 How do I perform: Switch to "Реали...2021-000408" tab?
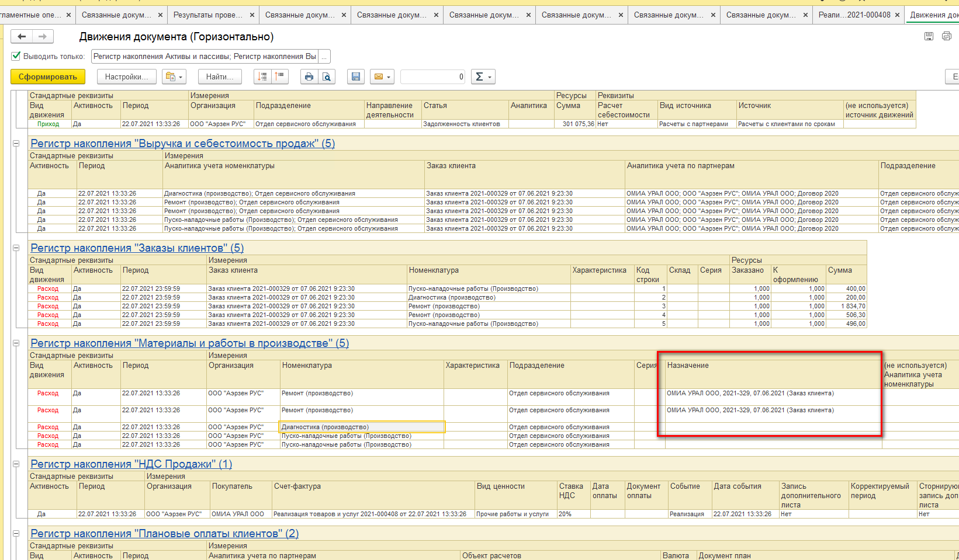[x=854, y=15]
